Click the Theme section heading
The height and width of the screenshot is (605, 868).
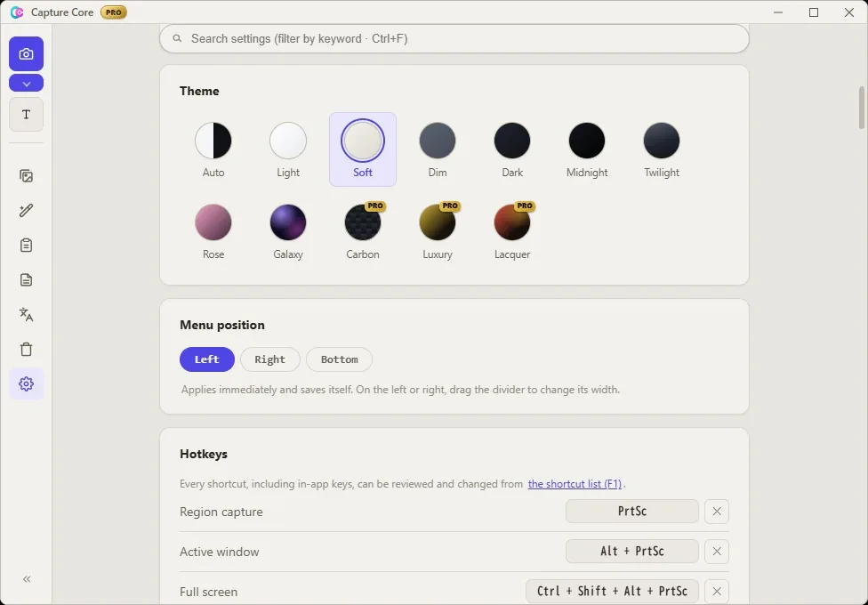pyautogui.click(x=199, y=91)
